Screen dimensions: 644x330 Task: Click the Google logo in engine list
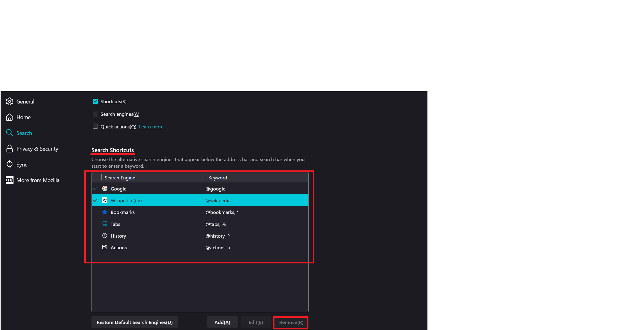105,189
